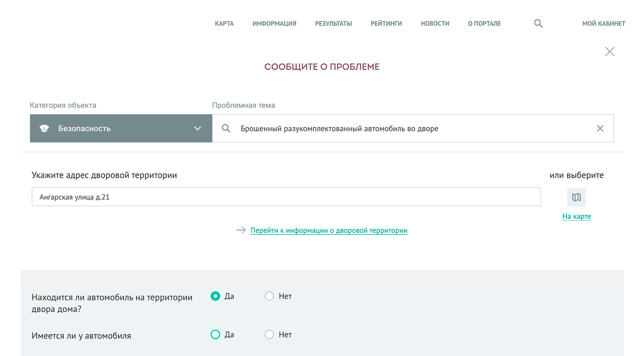Click the На карте link
Image resolution: width=644 pixels, height=356 pixels.
(x=576, y=216)
